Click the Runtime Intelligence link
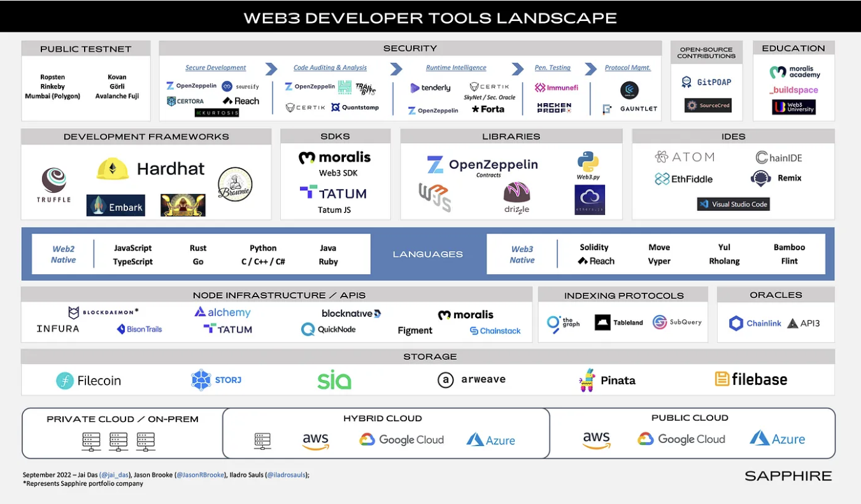Viewport: 861px width, 504px height. tap(456, 67)
